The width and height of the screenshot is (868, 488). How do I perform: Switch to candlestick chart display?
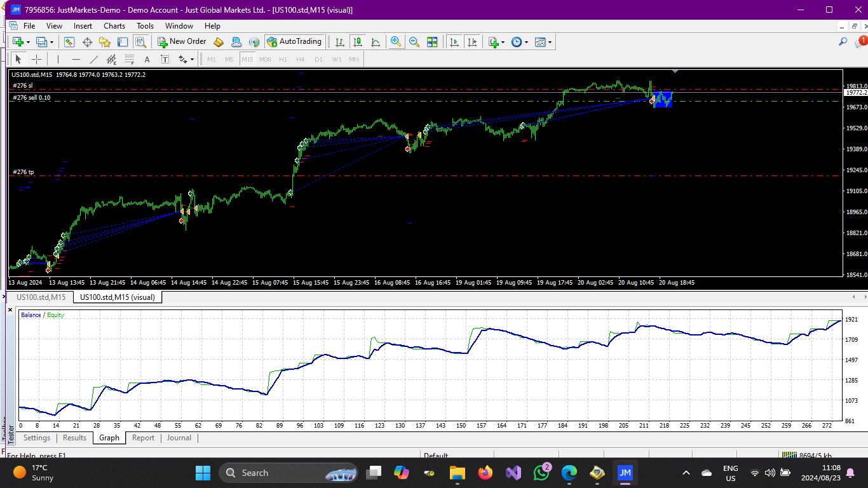[358, 42]
